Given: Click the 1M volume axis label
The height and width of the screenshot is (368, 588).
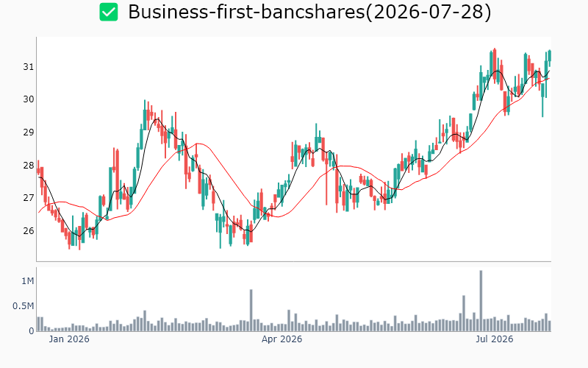Looking at the screenshot, I should click(x=28, y=281).
